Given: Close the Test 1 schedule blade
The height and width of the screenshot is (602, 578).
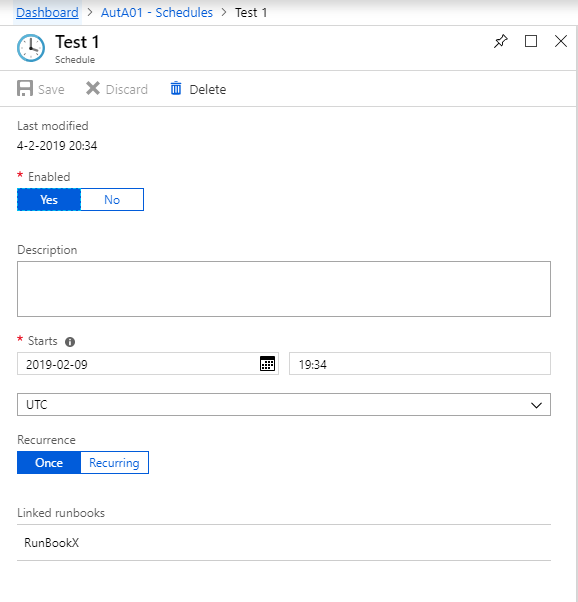Looking at the screenshot, I should tap(561, 41).
